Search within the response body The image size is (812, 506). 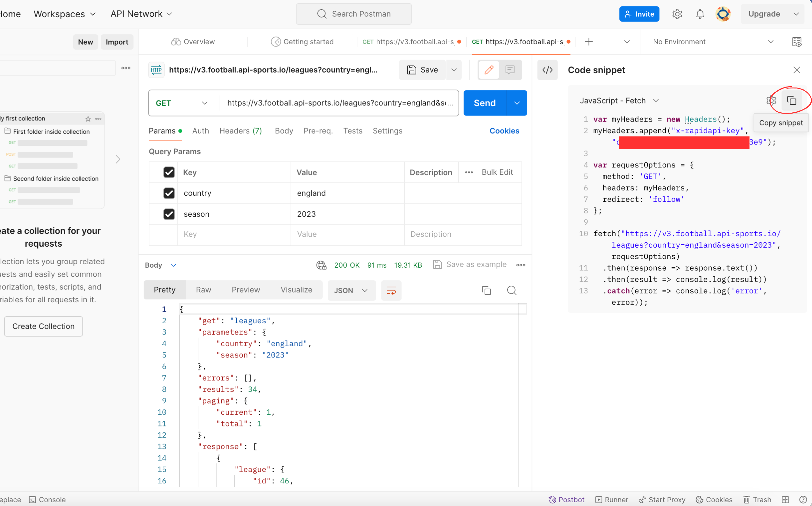coord(512,291)
